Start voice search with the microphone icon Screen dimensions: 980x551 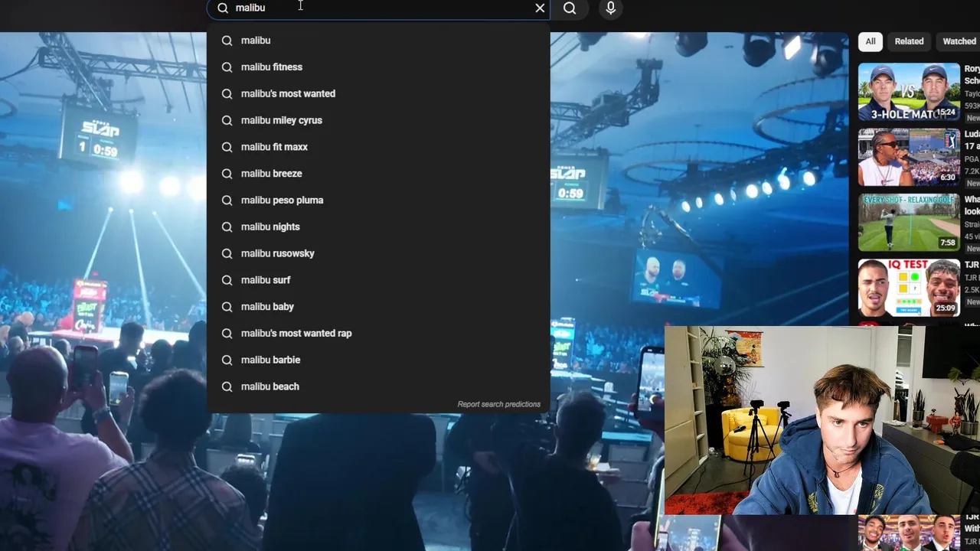point(610,8)
